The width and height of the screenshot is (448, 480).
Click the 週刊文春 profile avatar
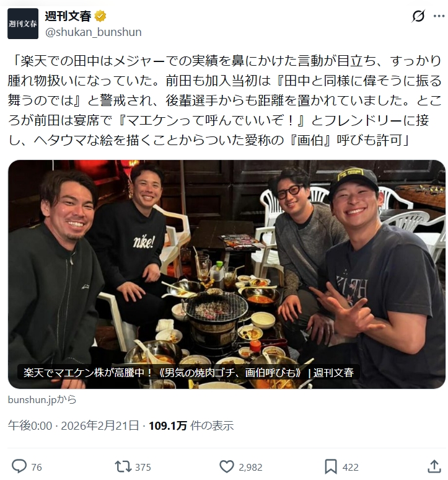point(23,24)
